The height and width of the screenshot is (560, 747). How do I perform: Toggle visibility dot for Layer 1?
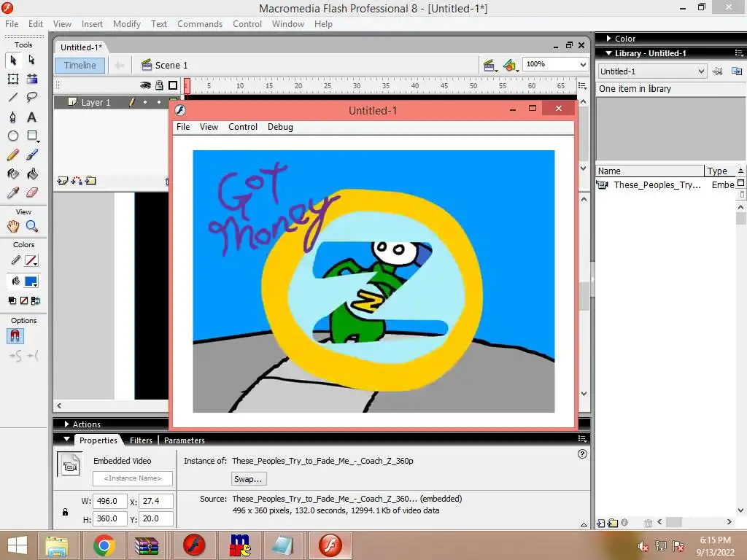coord(145,102)
